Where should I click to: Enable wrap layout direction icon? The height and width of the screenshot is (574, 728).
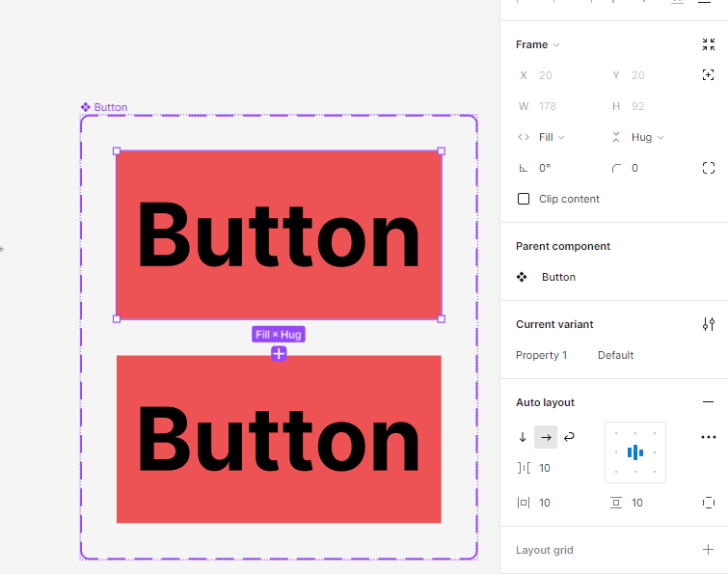(x=569, y=437)
